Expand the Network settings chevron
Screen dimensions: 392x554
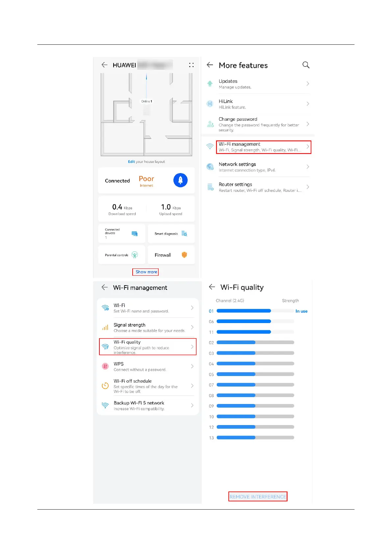click(x=308, y=167)
